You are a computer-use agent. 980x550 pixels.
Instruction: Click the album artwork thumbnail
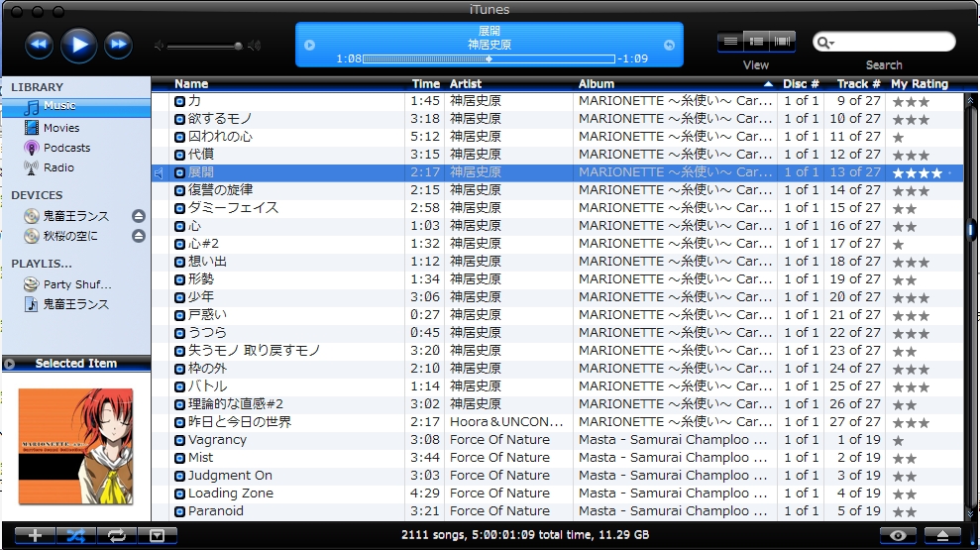pyautogui.click(x=75, y=446)
